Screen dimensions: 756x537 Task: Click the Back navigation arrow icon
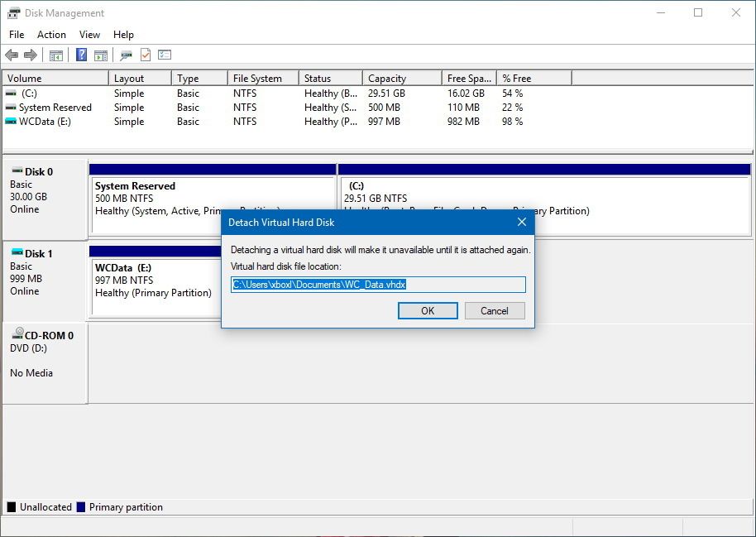tap(12, 55)
